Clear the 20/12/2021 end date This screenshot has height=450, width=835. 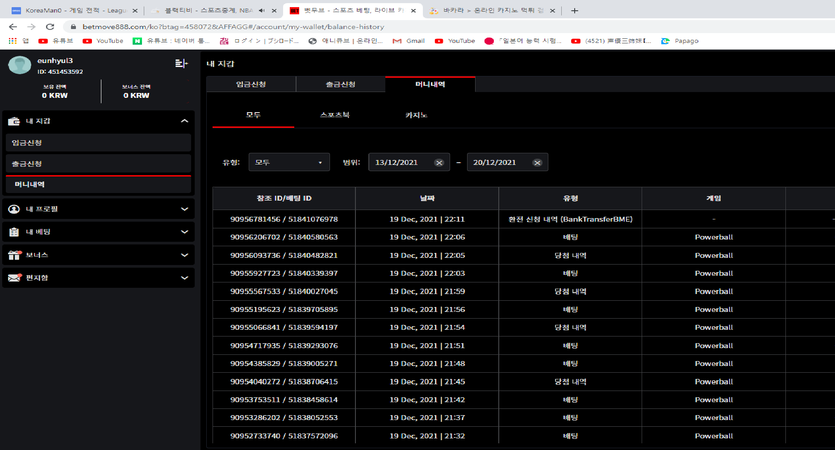(537, 162)
